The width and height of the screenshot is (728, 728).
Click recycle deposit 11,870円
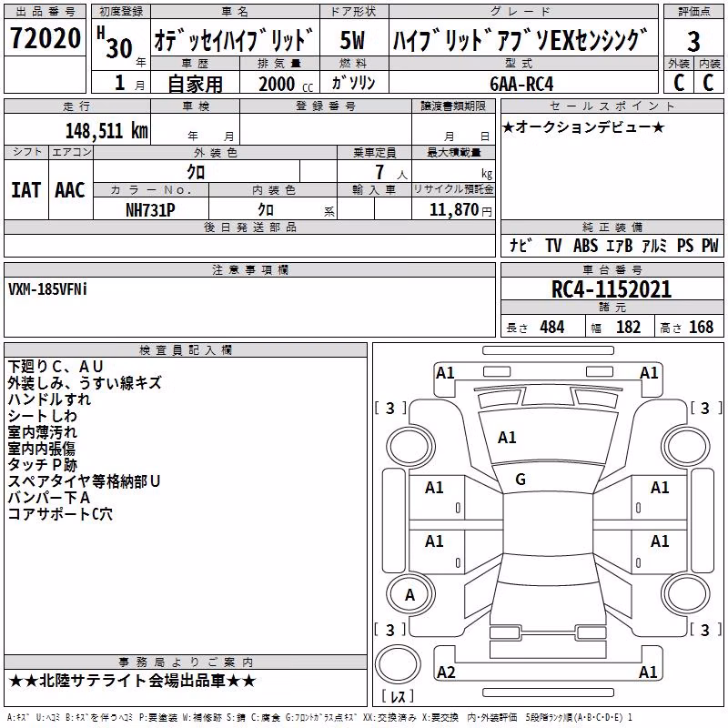[460, 210]
